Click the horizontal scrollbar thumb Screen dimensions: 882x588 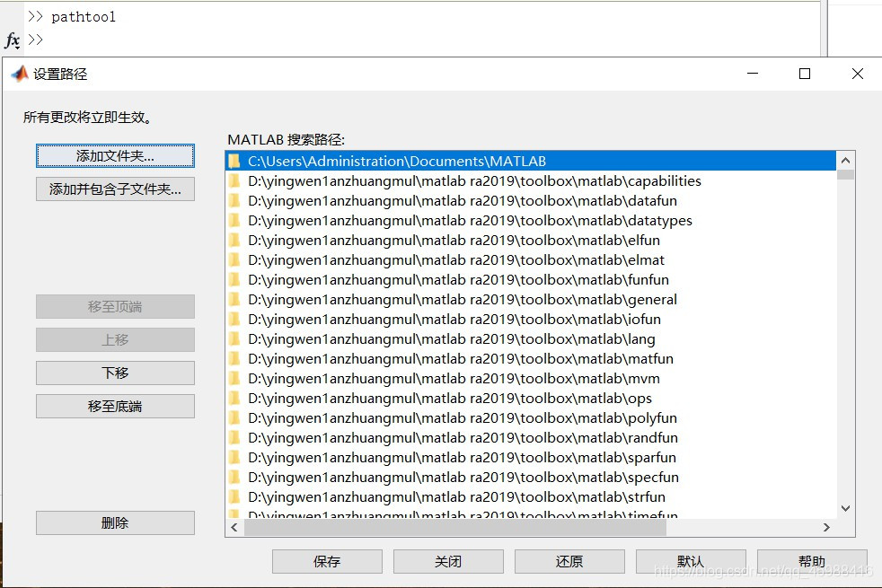click(x=455, y=527)
